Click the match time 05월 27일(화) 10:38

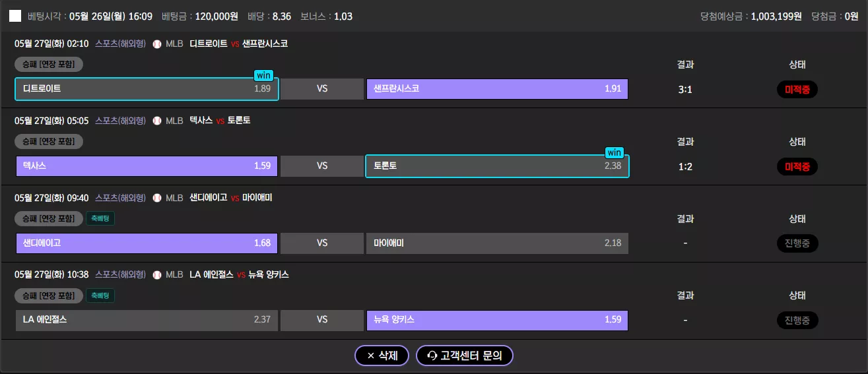[51, 274]
